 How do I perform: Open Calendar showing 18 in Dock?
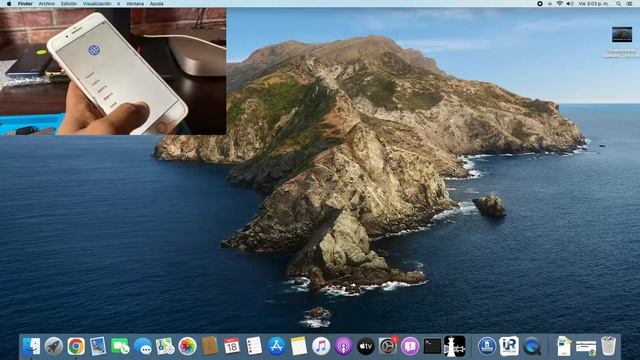click(x=232, y=346)
